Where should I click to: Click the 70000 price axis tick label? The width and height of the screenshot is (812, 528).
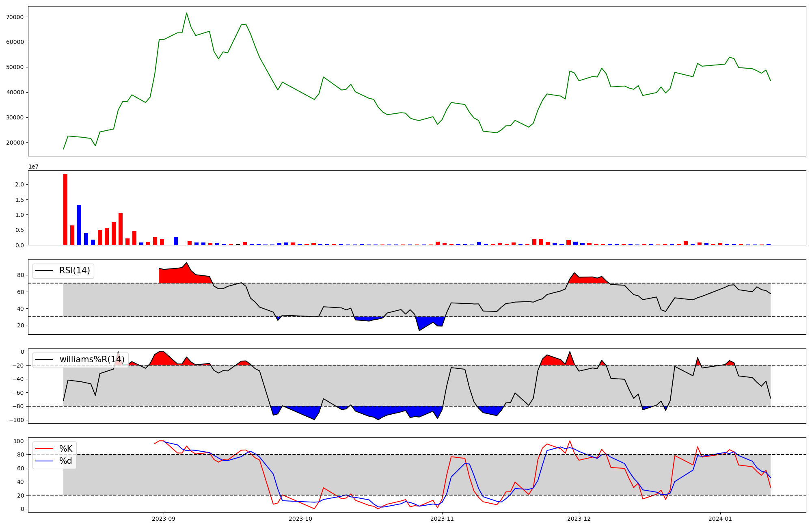[x=15, y=17]
